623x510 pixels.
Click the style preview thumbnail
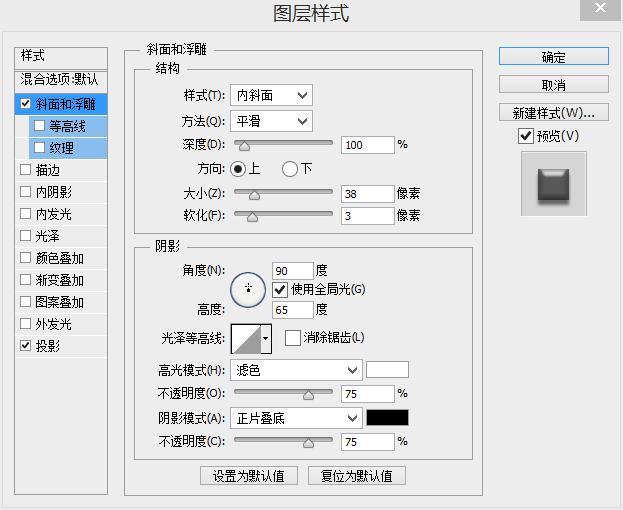(x=554, y=184)
